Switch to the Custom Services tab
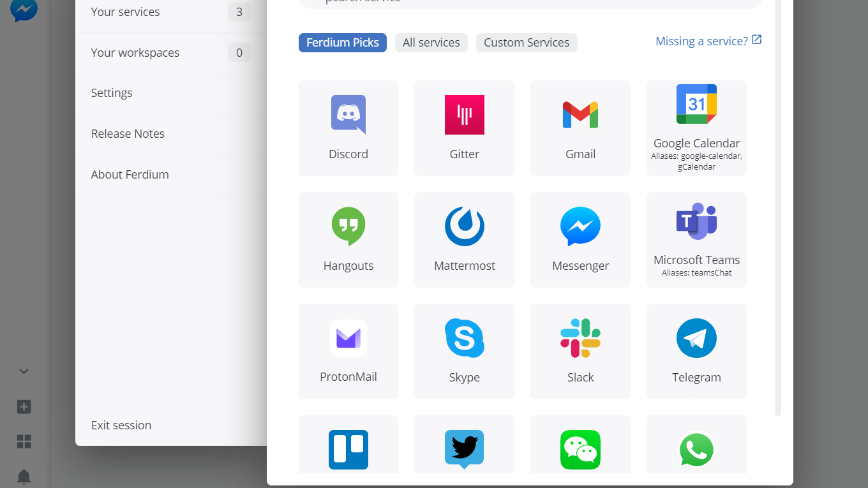The width and height of the screenshot is (868, 488). 526,43
